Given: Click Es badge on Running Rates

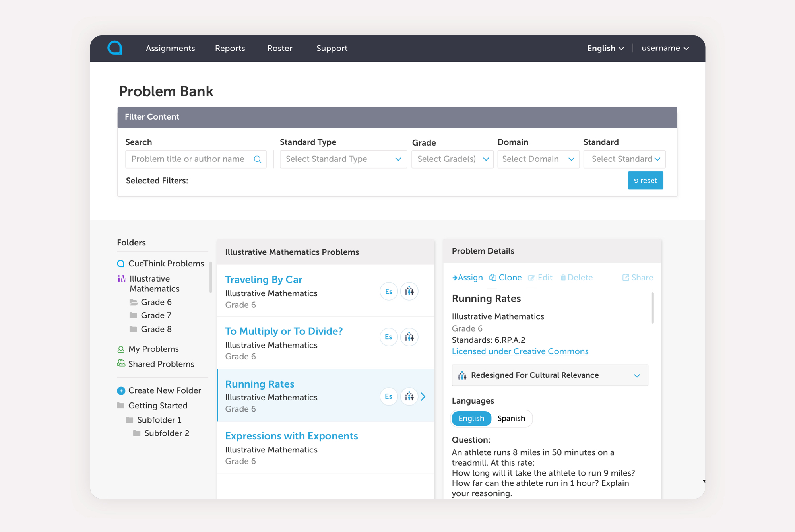Looking at the screenshot, I should pyautogui.click(x=388, y=396).
